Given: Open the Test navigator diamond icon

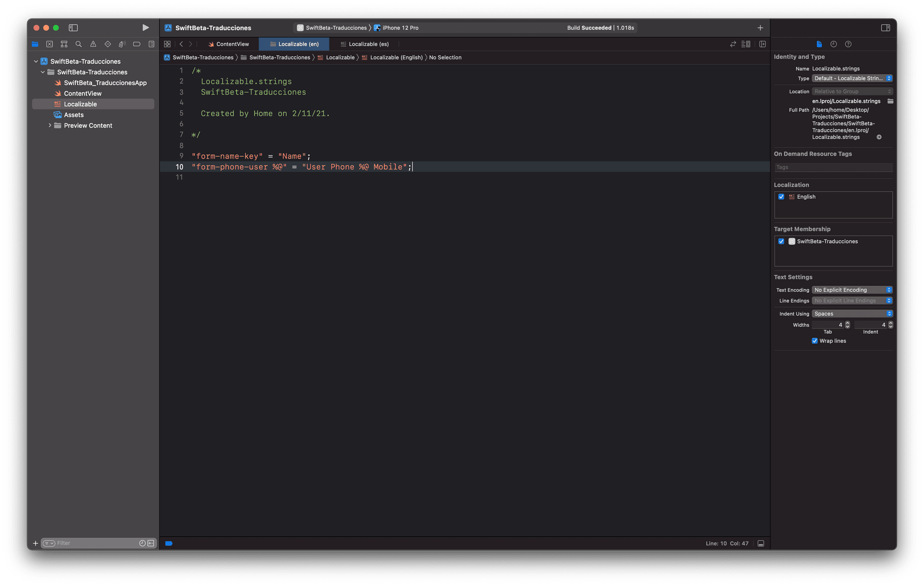Looking at the screenshot, I should [108, 44].
